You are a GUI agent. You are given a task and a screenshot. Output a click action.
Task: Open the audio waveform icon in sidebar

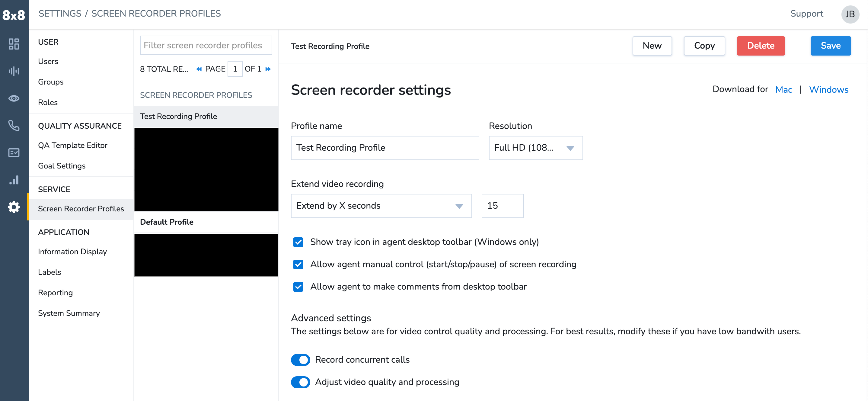click(x=14, y=71)
